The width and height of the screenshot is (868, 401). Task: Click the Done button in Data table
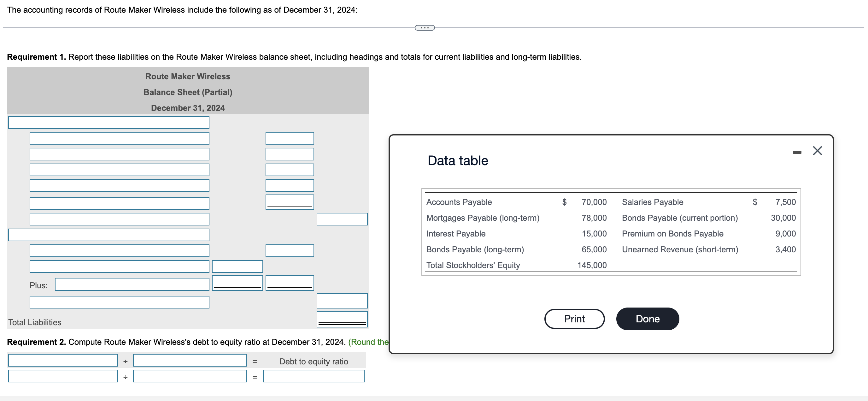[647, 319]
